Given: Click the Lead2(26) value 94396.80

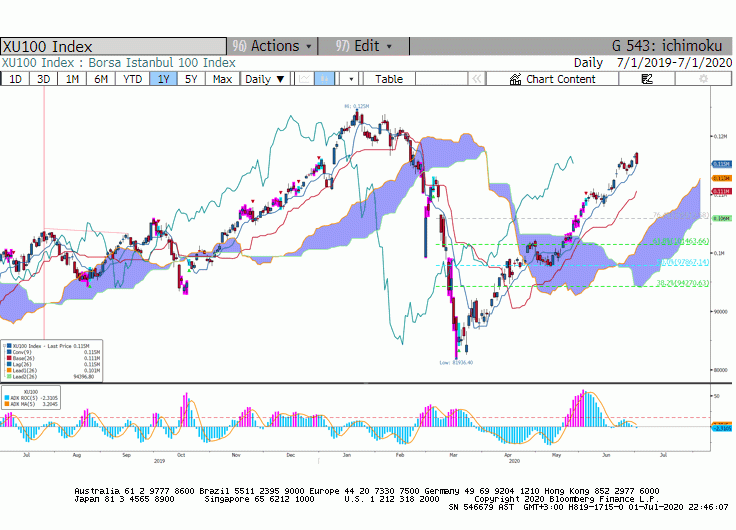Looking at the screenshot, I should pyautogui.click(x=84, y=376).
